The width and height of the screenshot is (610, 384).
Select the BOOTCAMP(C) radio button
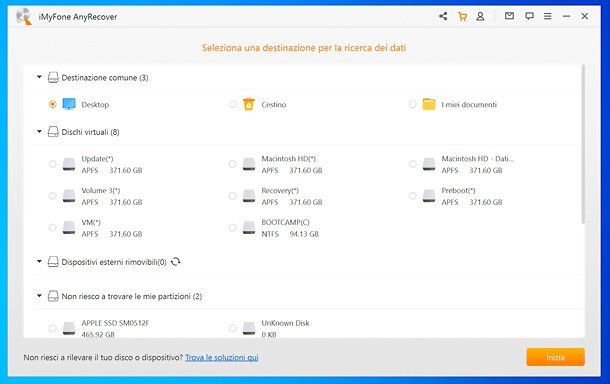tap(232, 228)
